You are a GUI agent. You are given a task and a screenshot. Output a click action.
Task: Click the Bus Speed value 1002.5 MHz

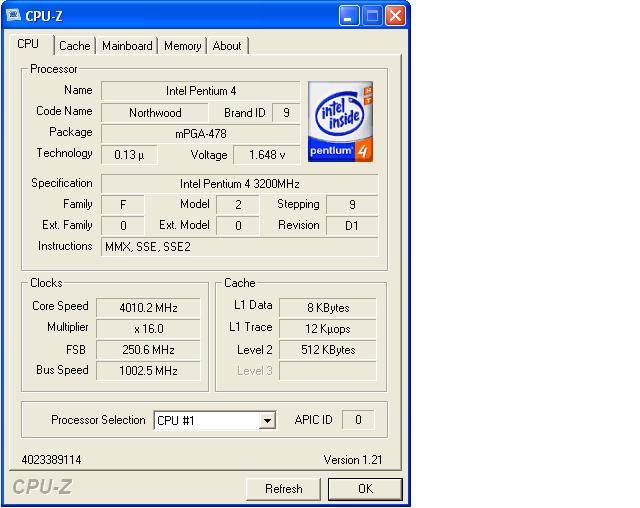[148, 371]
